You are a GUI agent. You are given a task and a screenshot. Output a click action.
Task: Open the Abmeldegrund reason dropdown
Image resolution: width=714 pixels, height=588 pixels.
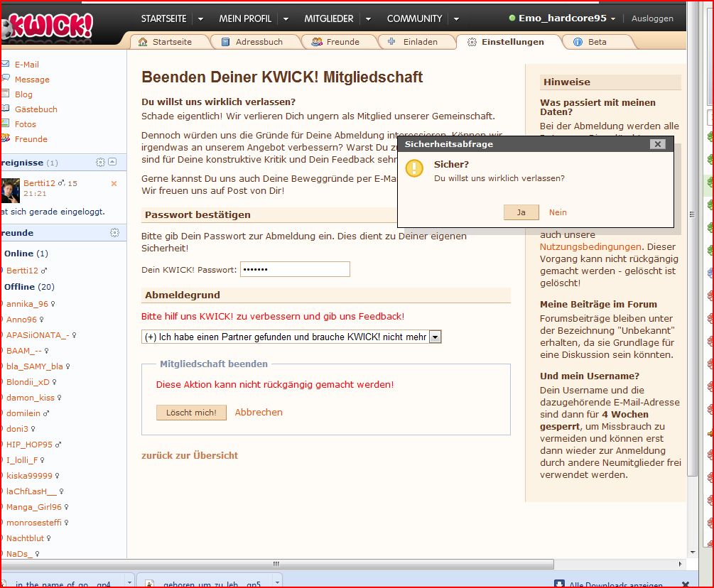436,337
